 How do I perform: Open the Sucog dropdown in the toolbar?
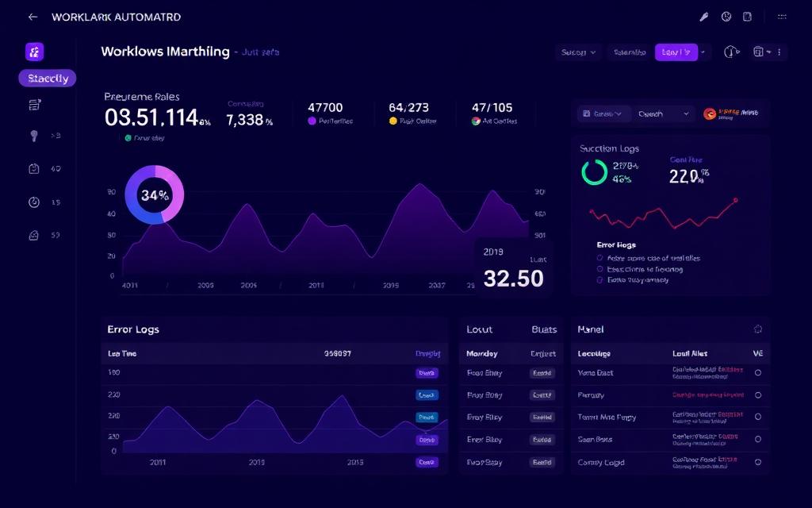[x=578, y=52]
